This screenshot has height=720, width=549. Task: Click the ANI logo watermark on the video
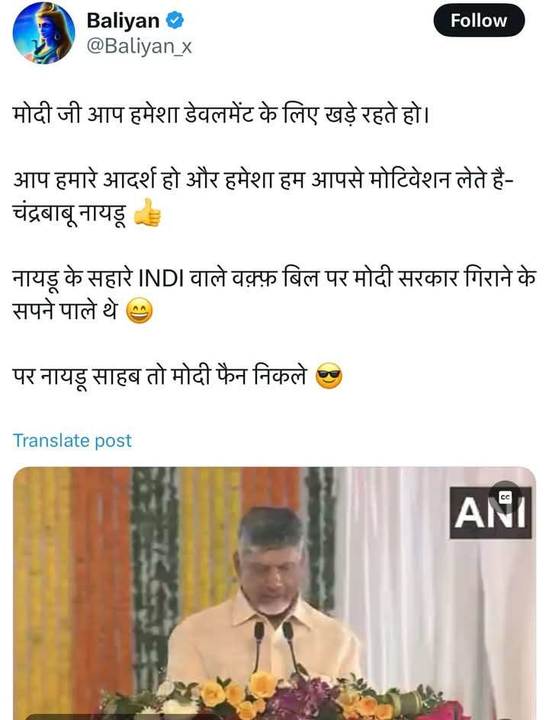point(490,513)
